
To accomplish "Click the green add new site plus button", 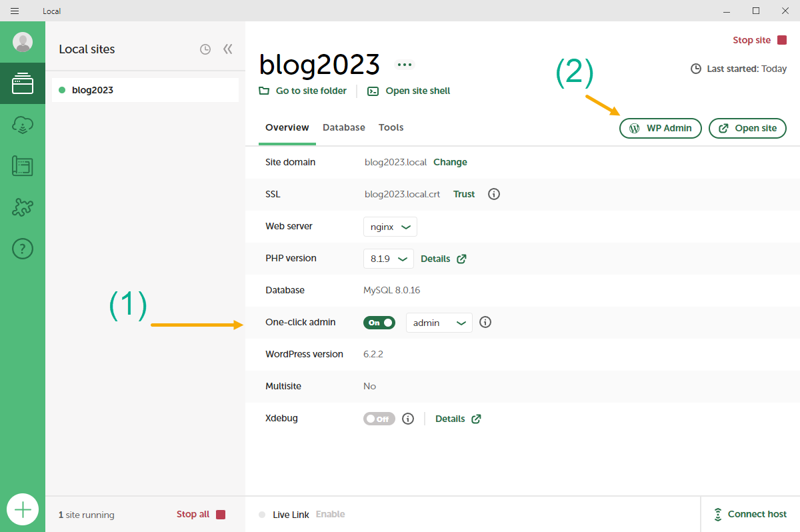I will point(23,510).
